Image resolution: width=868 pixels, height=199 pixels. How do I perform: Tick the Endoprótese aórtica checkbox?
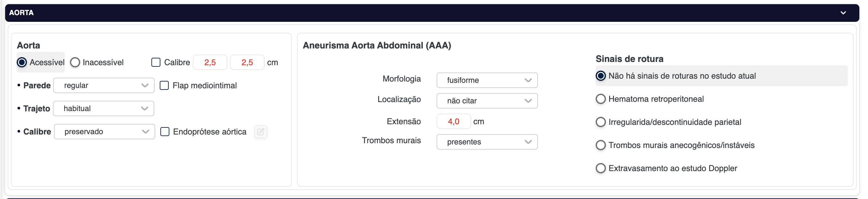click(x=165, y=132)
